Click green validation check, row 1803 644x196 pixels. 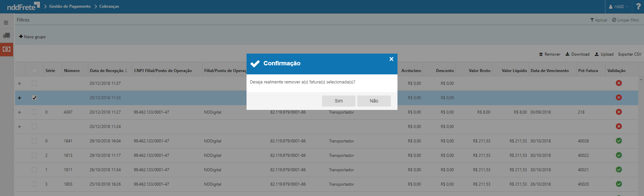tap(619, 184)
